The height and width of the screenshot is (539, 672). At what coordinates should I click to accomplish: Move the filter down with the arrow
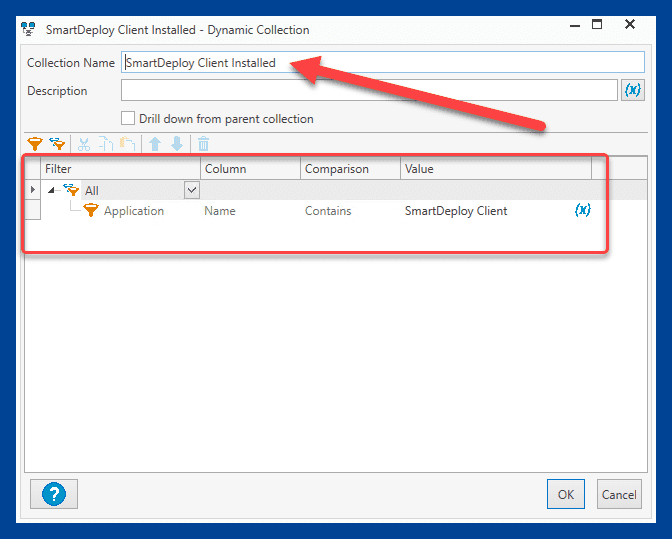(x=177, y=144)
